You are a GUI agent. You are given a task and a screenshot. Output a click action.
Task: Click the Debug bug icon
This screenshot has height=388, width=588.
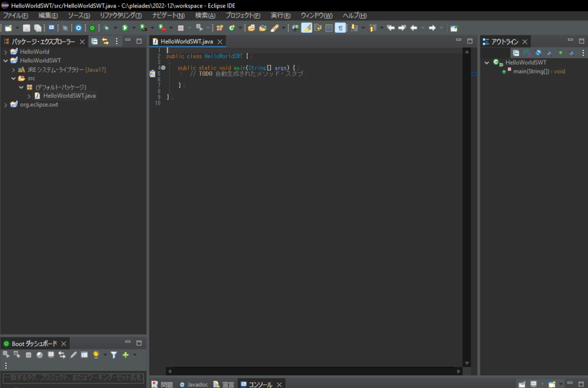[106, 28]
